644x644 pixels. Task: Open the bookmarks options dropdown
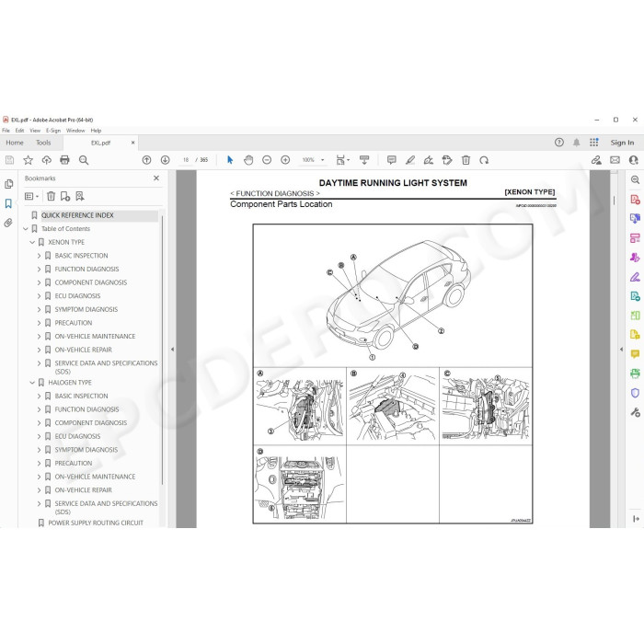tap(31, 196)
